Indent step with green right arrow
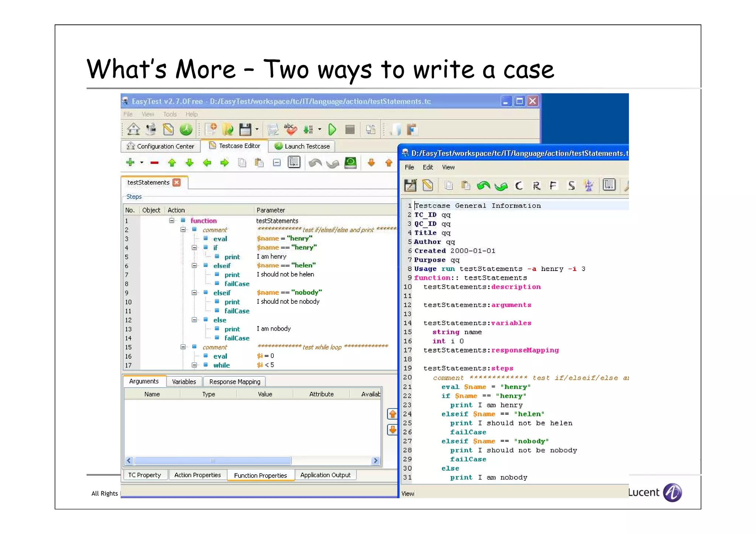Screen dimensions: 756x534 pos(224,163)
